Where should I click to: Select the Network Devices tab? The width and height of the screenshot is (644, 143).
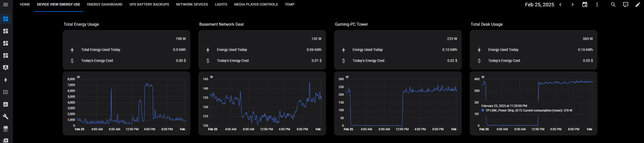click(x=192, y=5)
